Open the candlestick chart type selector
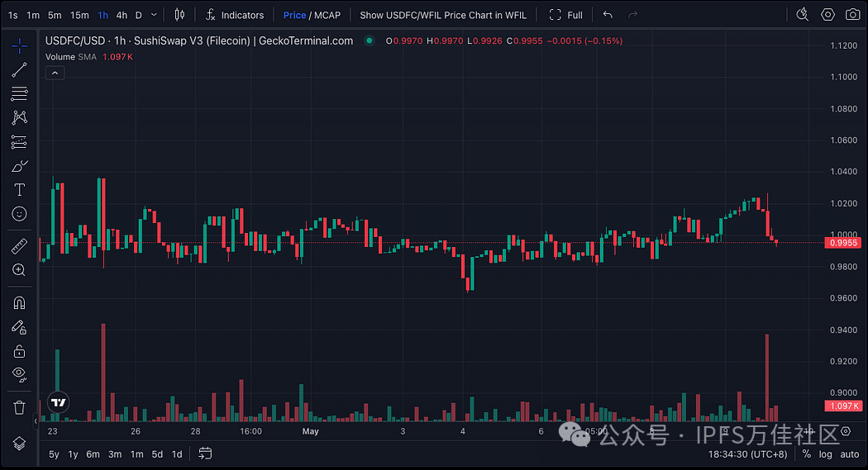 tap(179, 15)
